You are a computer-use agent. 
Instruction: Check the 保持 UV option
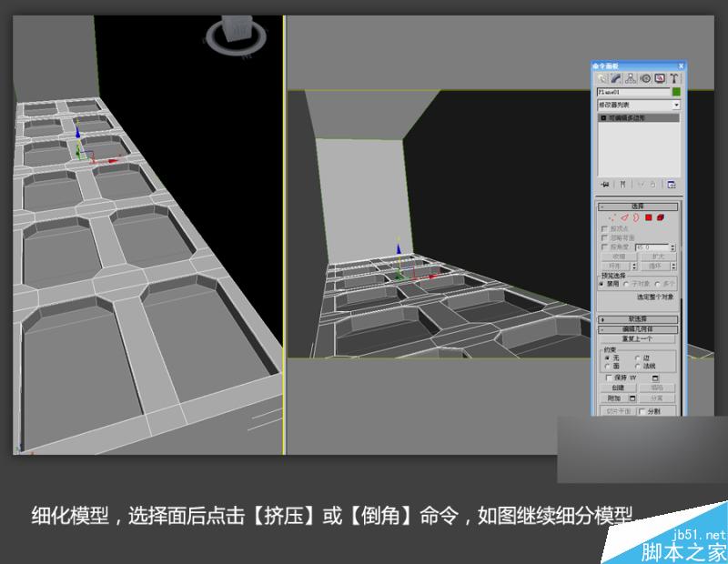click(608, 378)
